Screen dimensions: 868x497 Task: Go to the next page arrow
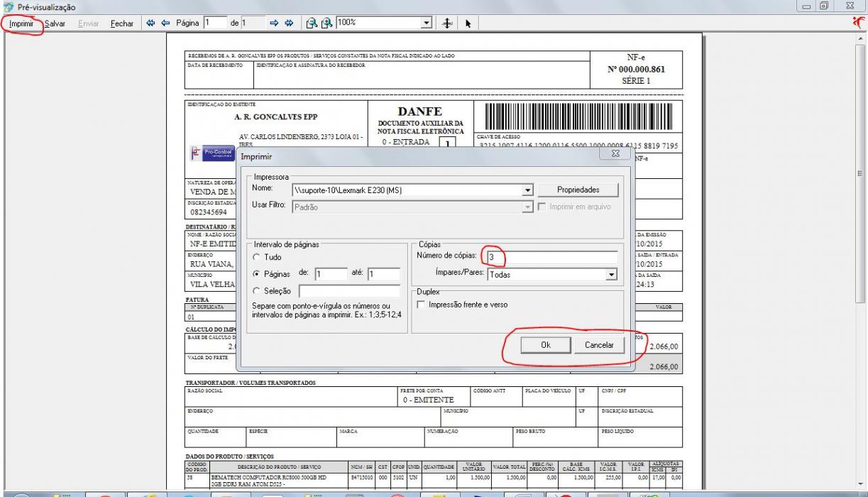click(x=275, y=23)
